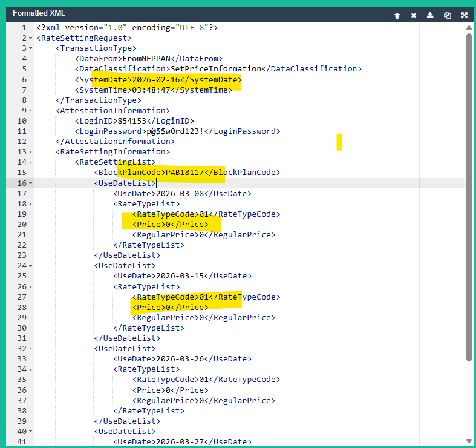Collapse the RateSettingRequest root node on line 2
This screenshot has width=476, height=448.
(30, 38)
